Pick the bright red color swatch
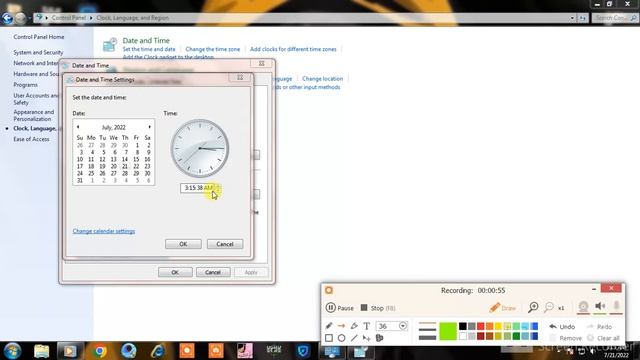The image size is (640, 360). point(480,326)
